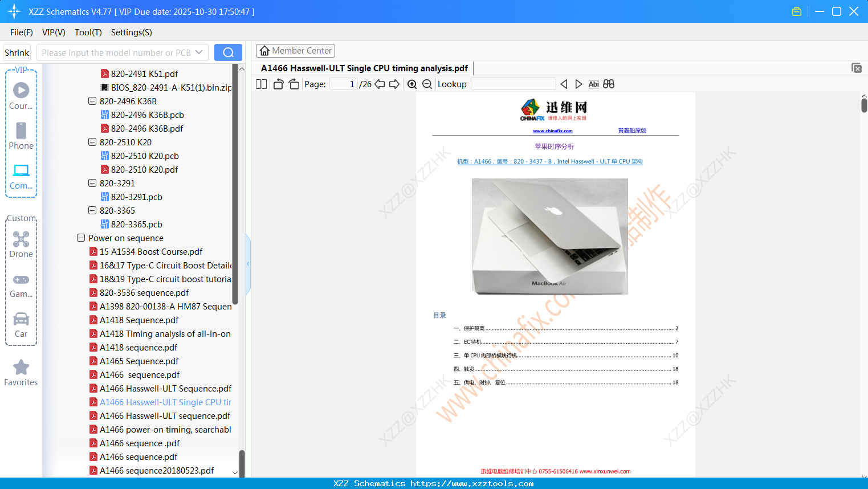Image resolution: width=868 pixels, height=489 pixels.
Task: Open A1466 Hasswell-ULT Sequence.pdf
Action: (160, 389)
